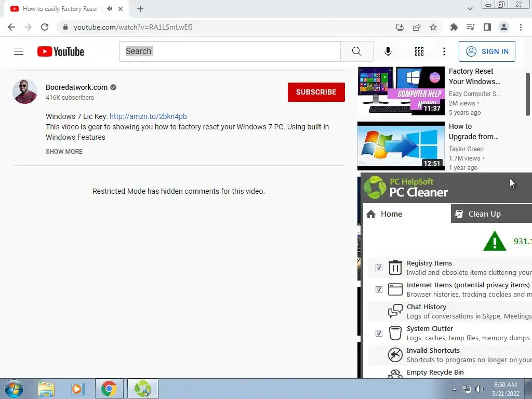Open the How to Upgrade from video thumbnail
The width and height of the screenshot is (532, 399).
pyautogui.click(x=401, y=146)
